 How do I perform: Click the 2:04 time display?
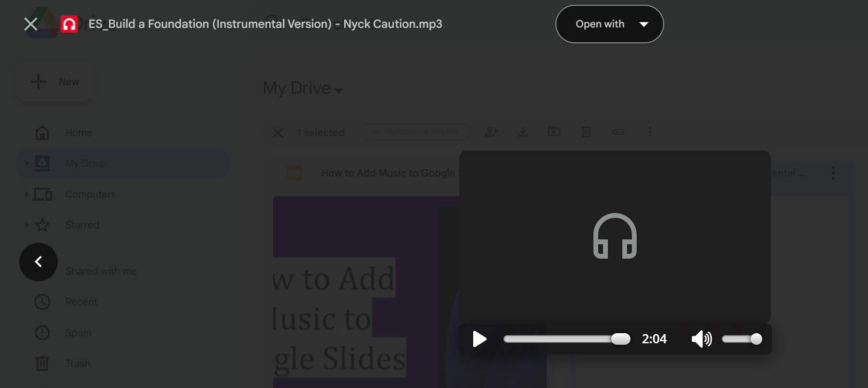coord(654,339)
